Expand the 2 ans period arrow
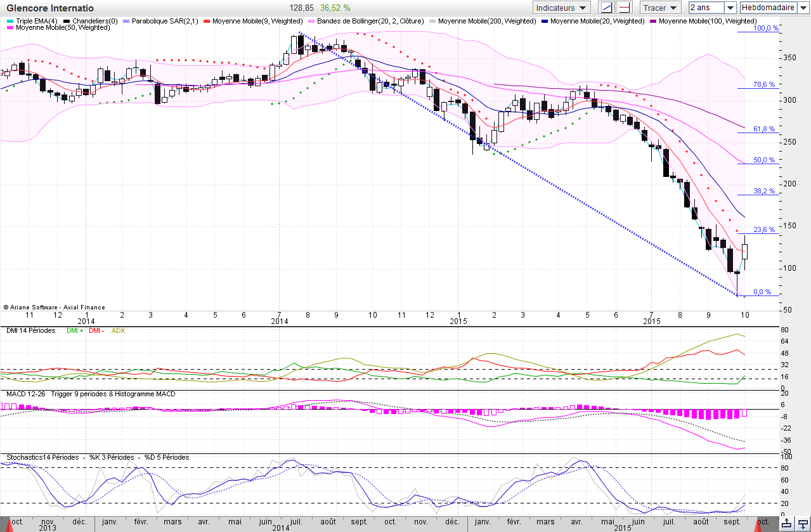The height and width of the screenshot is (532, 811). click(x=730, y=8)
